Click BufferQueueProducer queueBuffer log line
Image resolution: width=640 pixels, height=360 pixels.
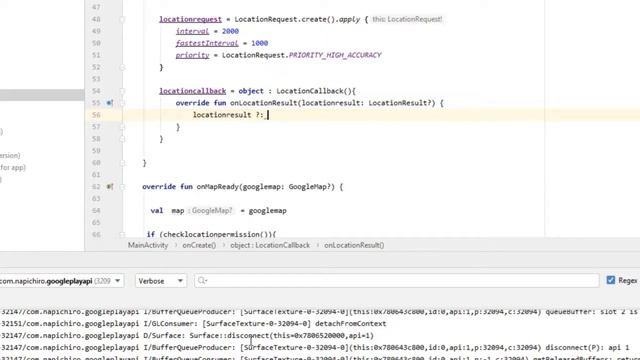(x=320, y=312)
